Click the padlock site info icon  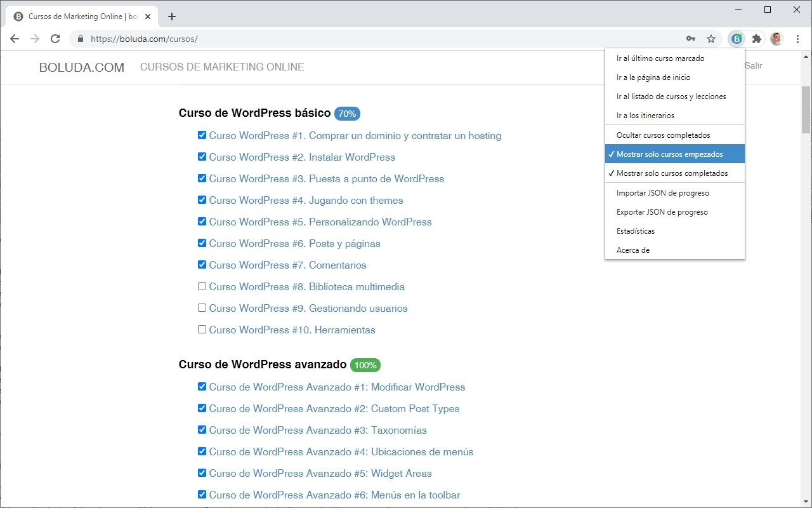coord(80,39)
